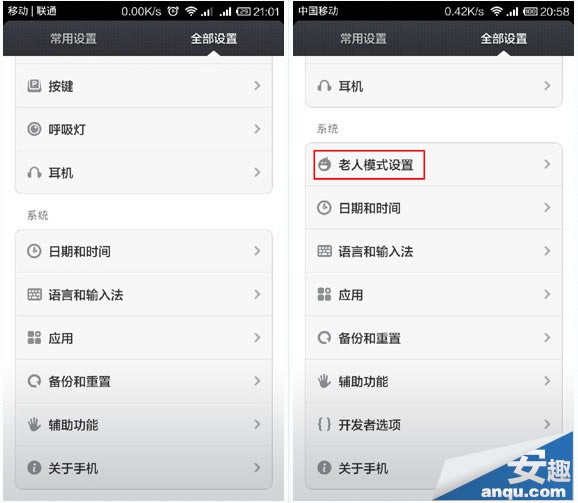Viewport: 578px width, 503px height.
Task: Select 全部设置 tab in right screen
Action: coord(504,38)
